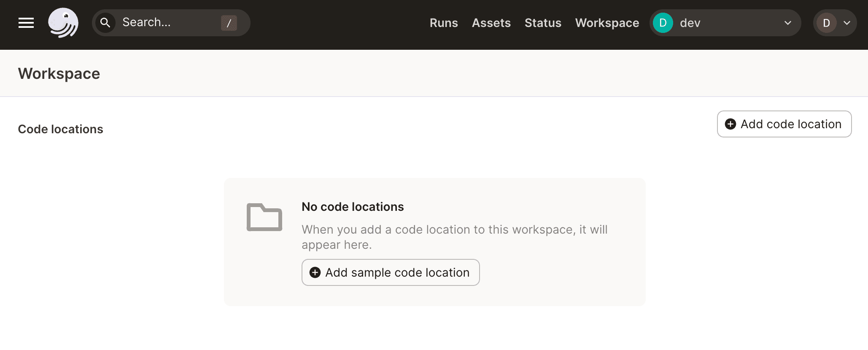Open the user account menu chevron

coord(847,23)
